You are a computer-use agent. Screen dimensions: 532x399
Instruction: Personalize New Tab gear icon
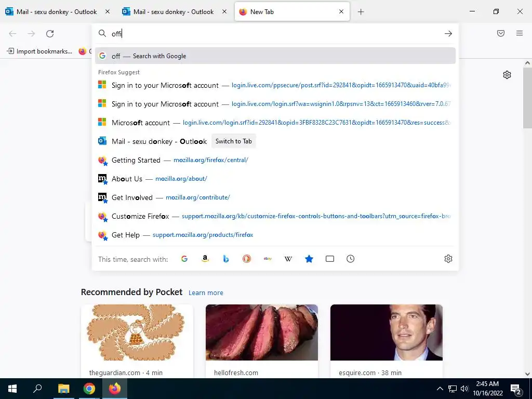(x=507, y=75)
